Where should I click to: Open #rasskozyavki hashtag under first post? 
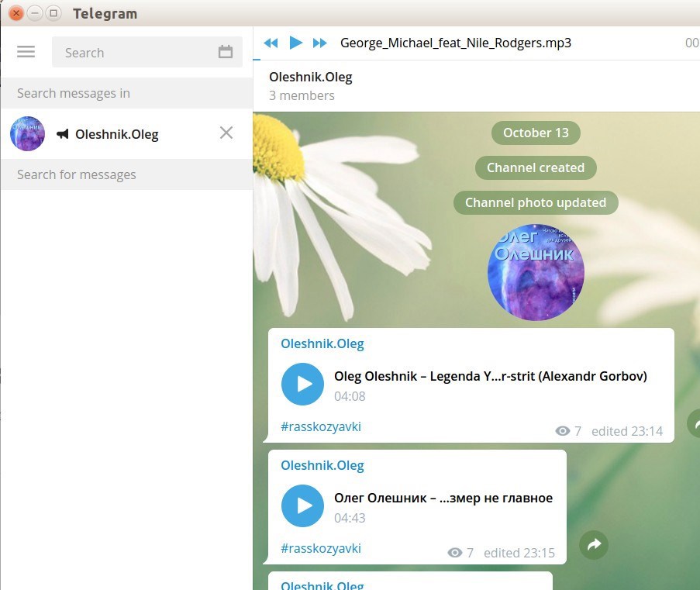click(x=321, y=426)
